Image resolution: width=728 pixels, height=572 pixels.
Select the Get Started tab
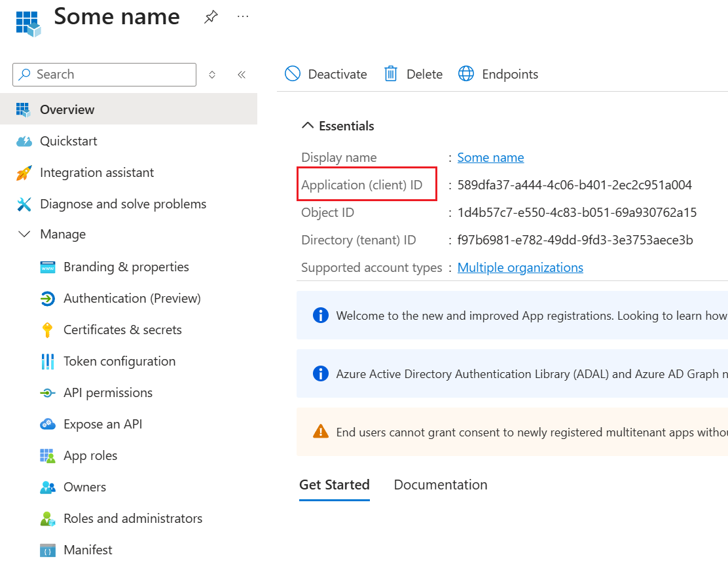tap(335, 485)
